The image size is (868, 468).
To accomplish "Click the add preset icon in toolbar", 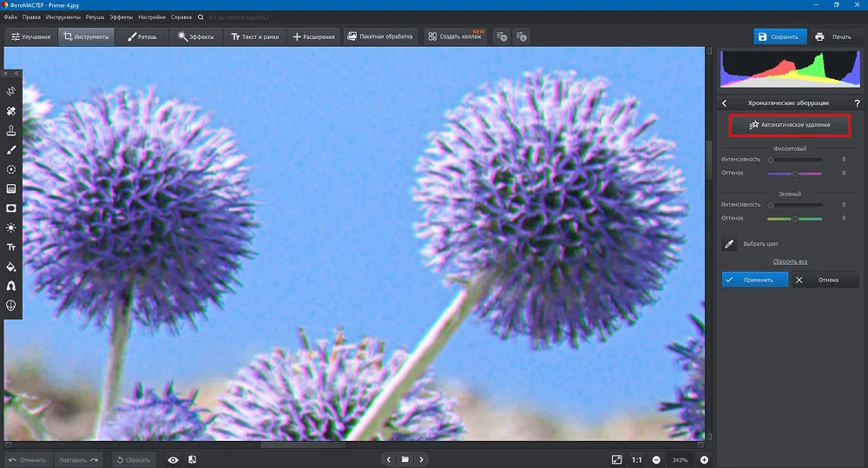I will click(502, 36).
